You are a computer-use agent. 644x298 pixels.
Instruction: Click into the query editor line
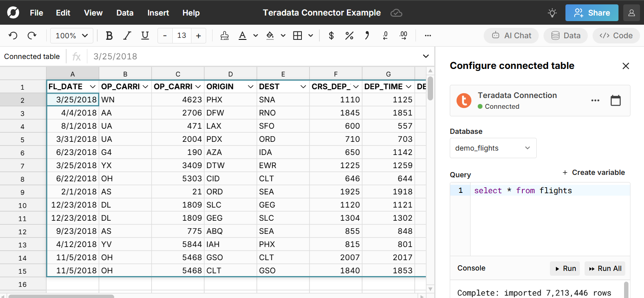tap(550, 190)
